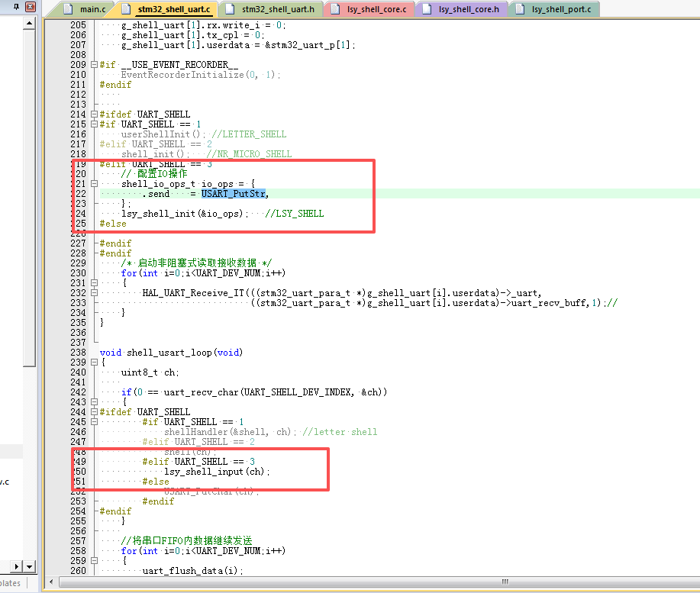Click userShellInit() on line 216
Screen dimensions: 700x593
coord(163,134)
